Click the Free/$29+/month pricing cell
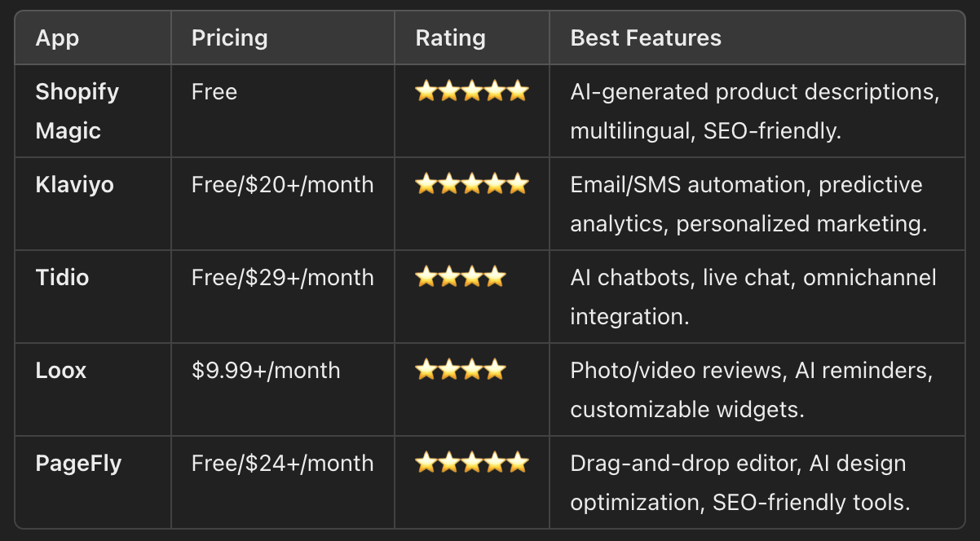The width and height of the screenshot is (980, 541). point(282,277)
